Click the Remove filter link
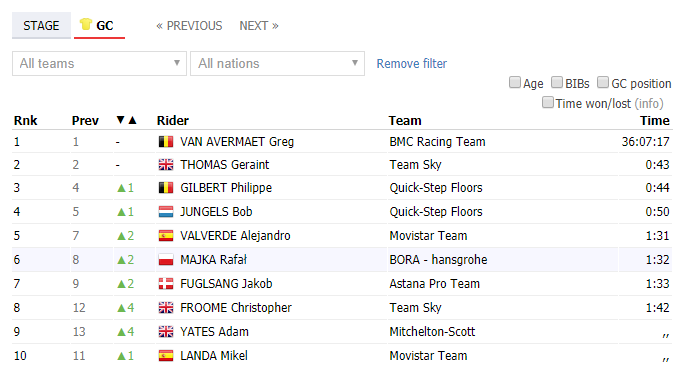 click(412, 64)
